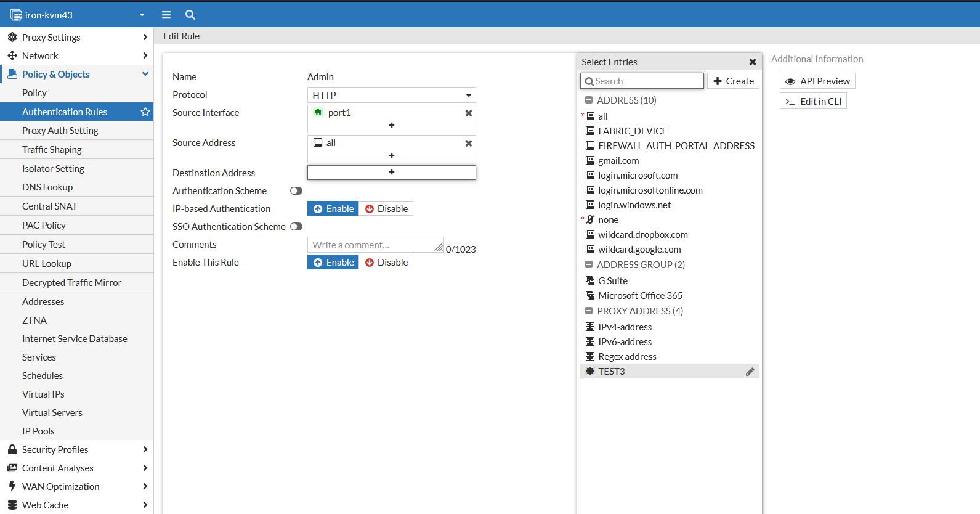Collapse the PROXY ADDRESS (4) section
This screenshot has height=514, width=980.
(x=589, y=311)
